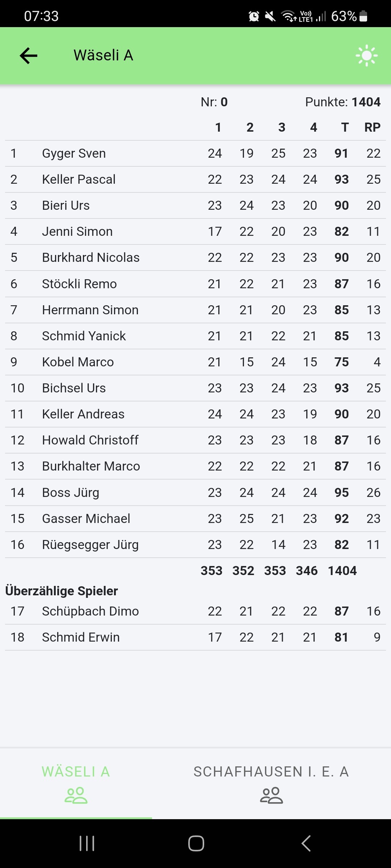Open substitute player Schüpbach Dimo
Viewport: 391px width, 868px height.
click(x=91, y=611)
